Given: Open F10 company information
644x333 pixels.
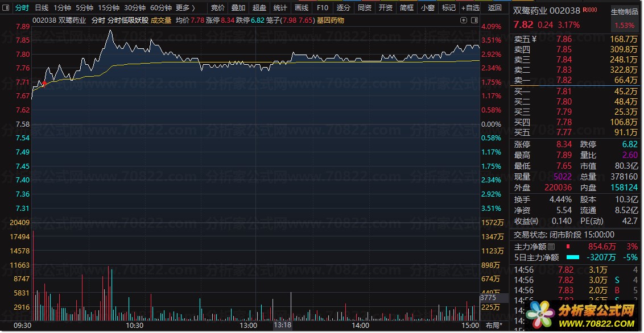Looking at the screenshot, I should click(x=323, y=8).
